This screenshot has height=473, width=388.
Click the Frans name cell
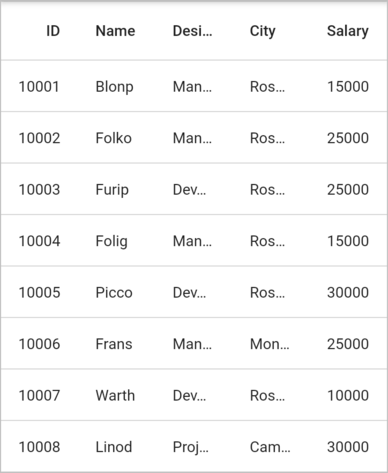click(114, 344)
